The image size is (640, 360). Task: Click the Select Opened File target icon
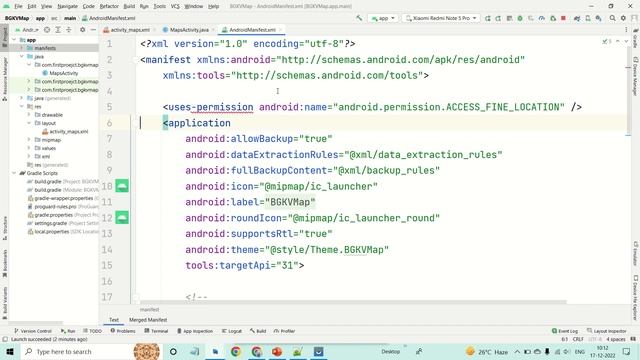click(x=47, y=30)
